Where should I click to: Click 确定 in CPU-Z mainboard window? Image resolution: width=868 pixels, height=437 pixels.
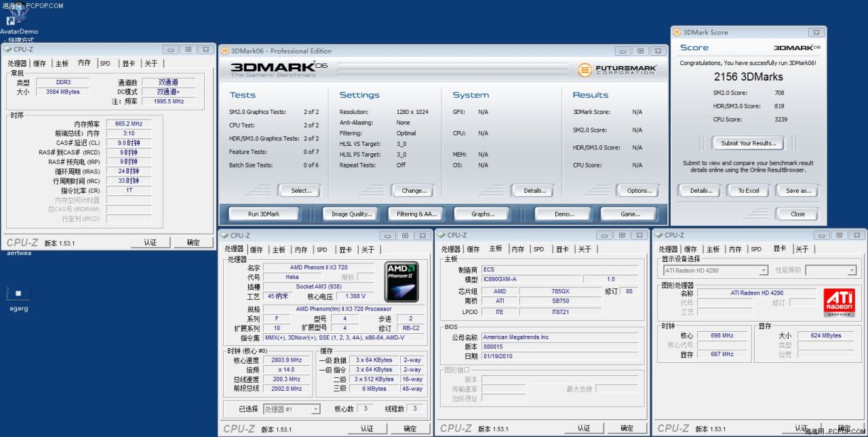627,428
